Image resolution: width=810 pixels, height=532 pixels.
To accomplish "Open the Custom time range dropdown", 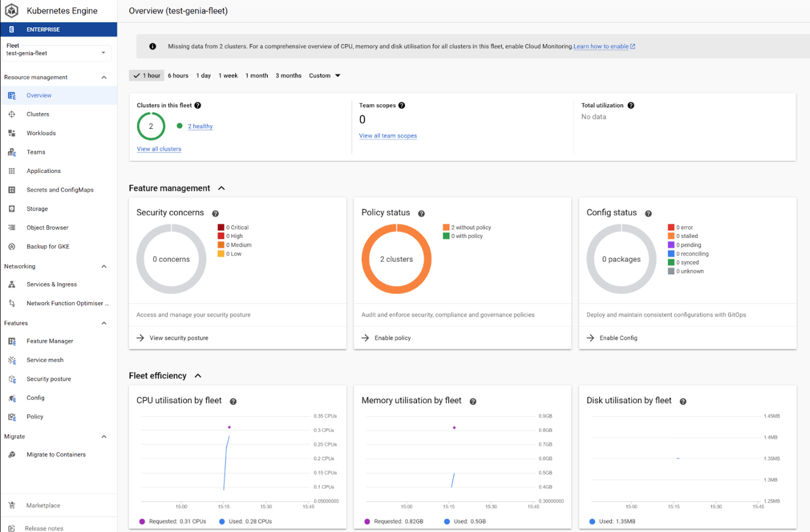I will click(325, 75).
